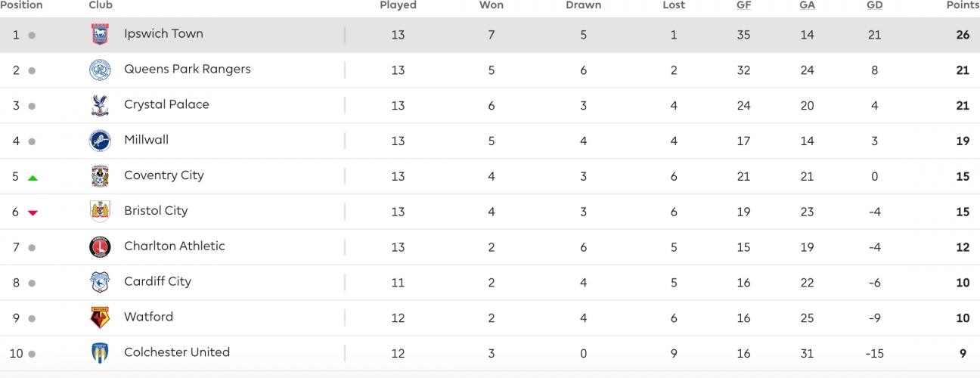Open the Queens Park Rangers team link
The width and height of the screenshot is (980, 378).
[x=188, y=70]
